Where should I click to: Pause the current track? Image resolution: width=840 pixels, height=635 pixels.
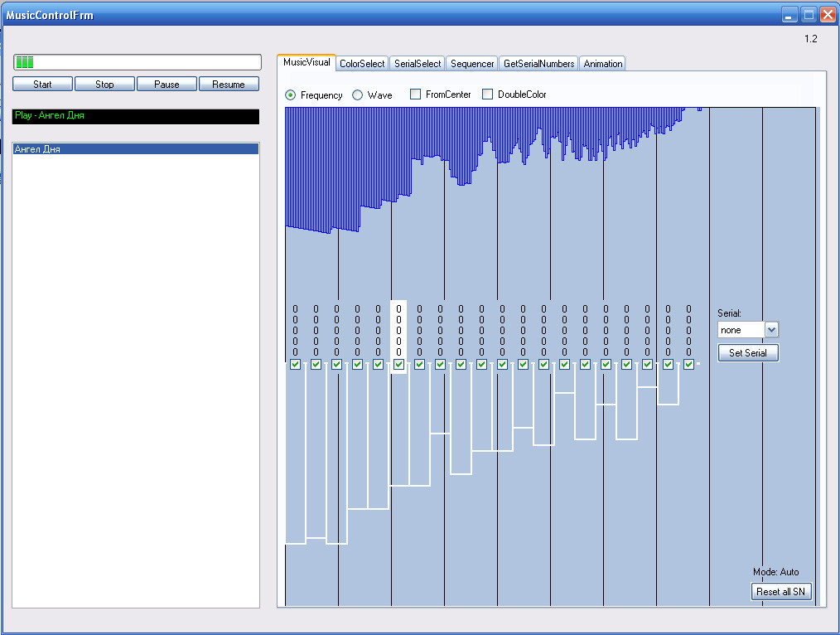pos(167,85)
